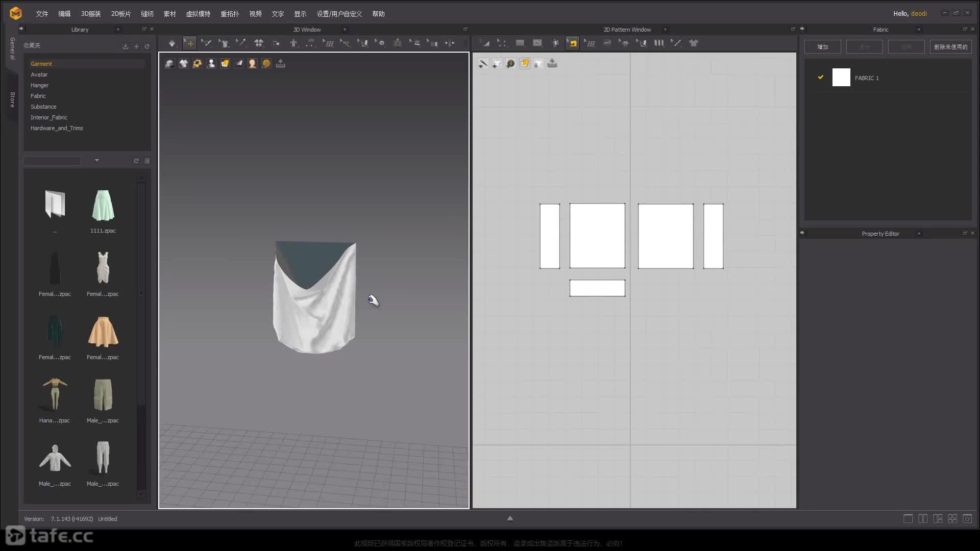Select the Internal Polygon tool
The height and width of the screenshot is (551, 980).
coord(537,43)
